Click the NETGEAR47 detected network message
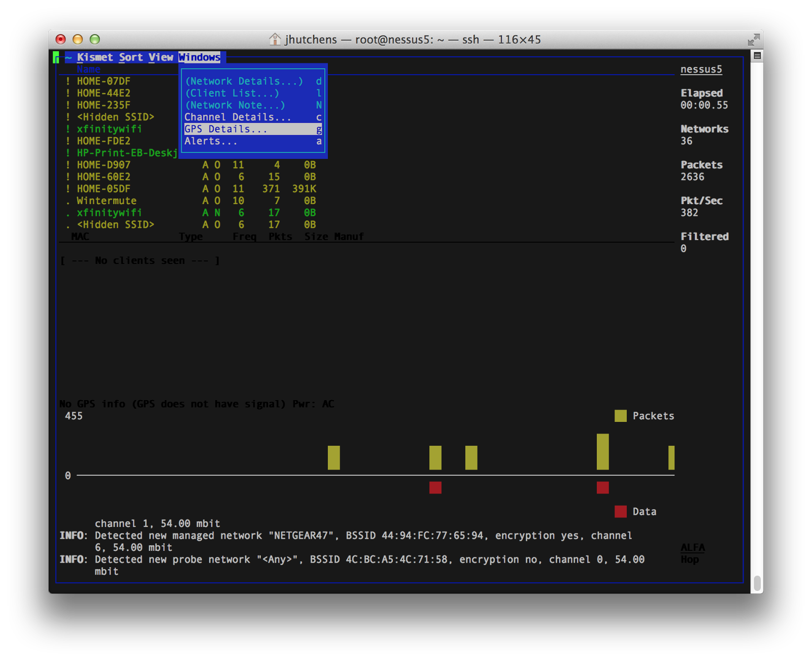 (x=346, y=541)
